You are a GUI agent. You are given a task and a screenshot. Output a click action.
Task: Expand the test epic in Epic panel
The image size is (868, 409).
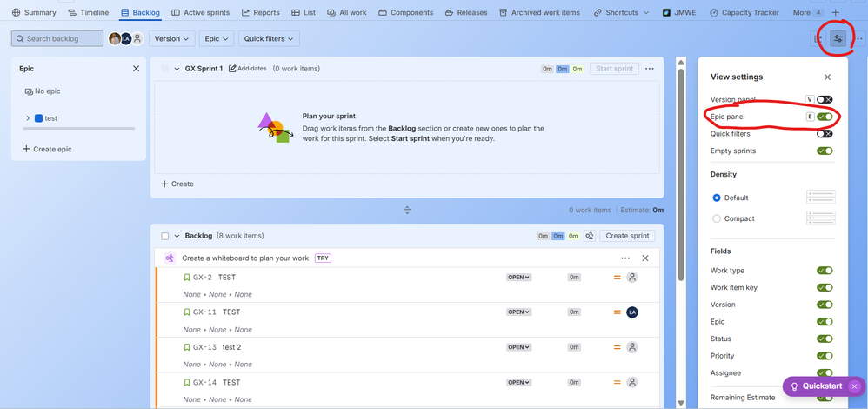click(28, 118)
